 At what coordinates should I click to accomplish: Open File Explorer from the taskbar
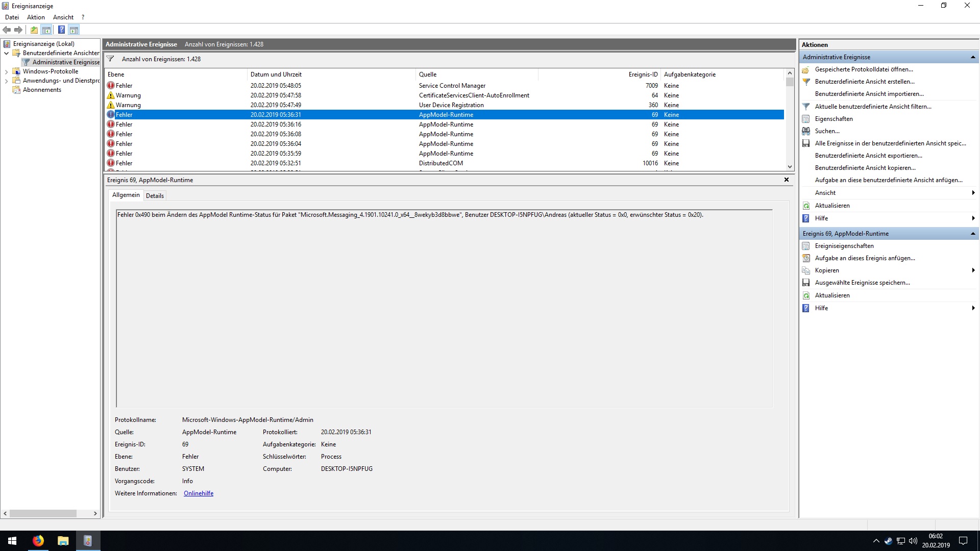pos(63,541)
